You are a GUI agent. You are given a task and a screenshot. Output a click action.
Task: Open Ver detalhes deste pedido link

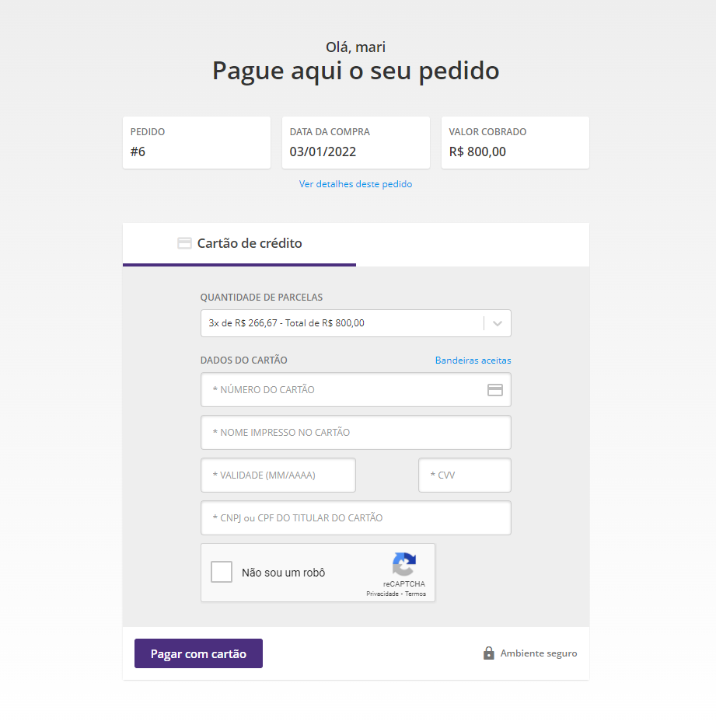coord(355,184)
